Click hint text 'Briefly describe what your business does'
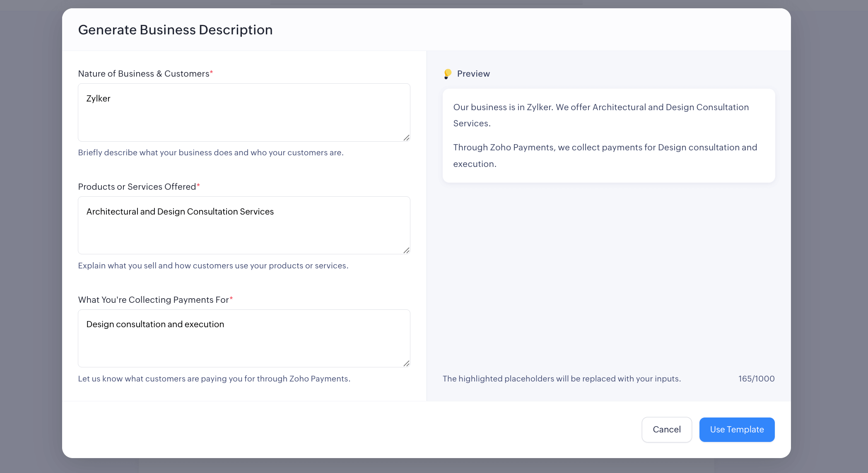Viewport: 868px width, 473px height. 210,152
